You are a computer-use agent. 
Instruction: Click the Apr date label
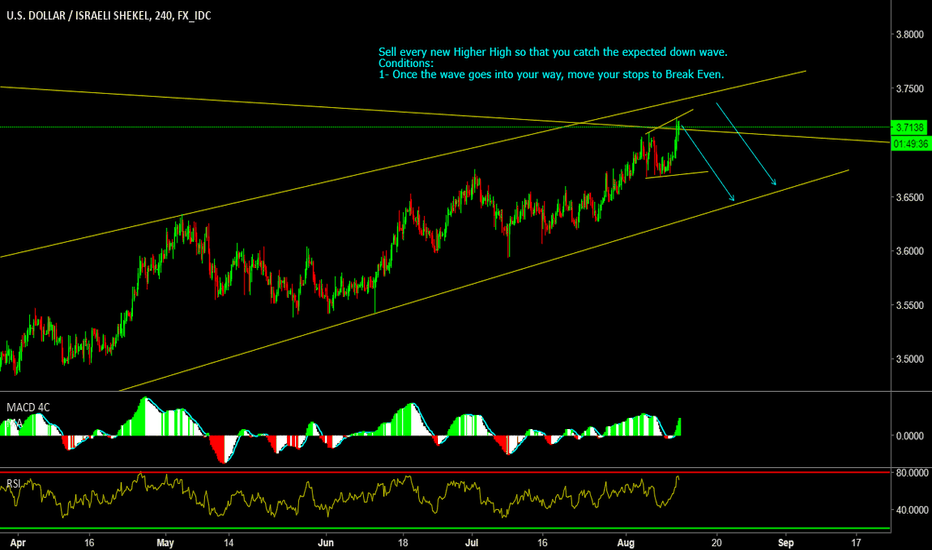[x=18, y=543]
